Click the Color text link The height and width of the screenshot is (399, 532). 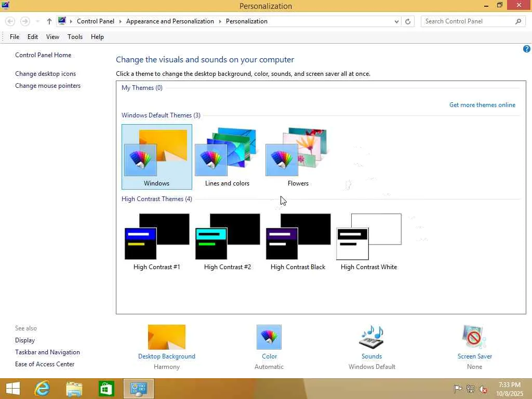point(269,356)
